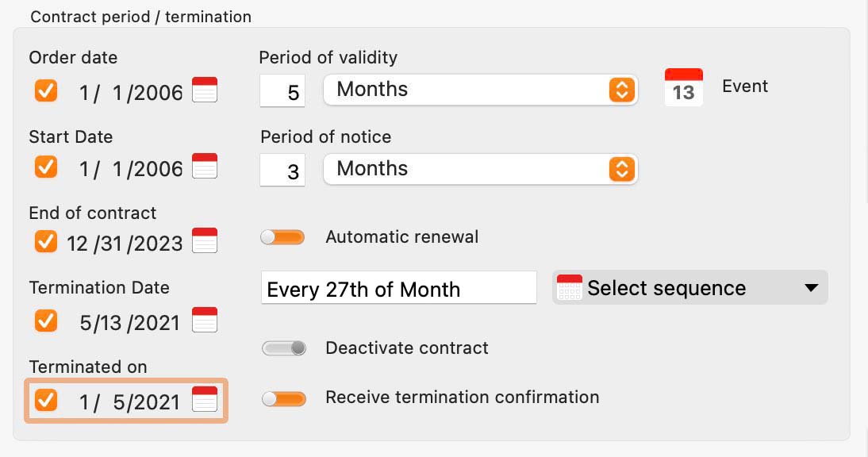The height and width of the screenshot is (457, 868).
Task: Toggle the Deactivate contract switch
Action: point(284,348)
